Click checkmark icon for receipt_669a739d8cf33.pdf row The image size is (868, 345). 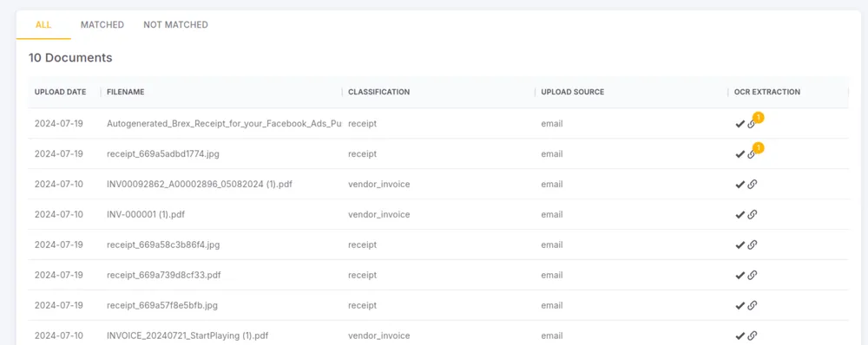point(740,276)
